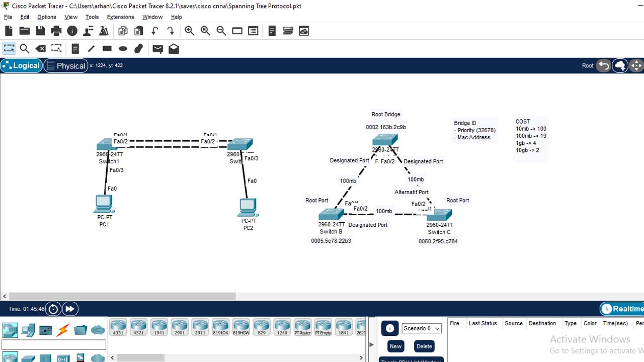Open the Scenario 0 dropdown
This screenshot has width=644, height=362.
click(422, 328)
